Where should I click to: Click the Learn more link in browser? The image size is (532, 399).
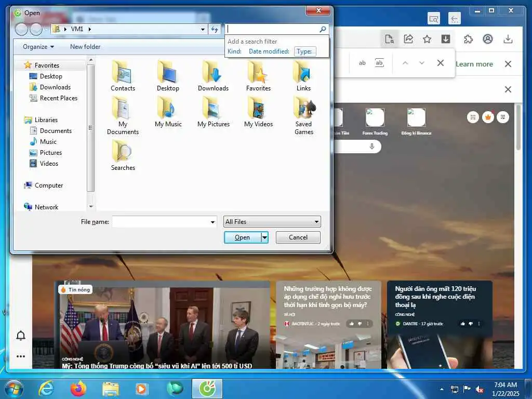tap(474, 64)
